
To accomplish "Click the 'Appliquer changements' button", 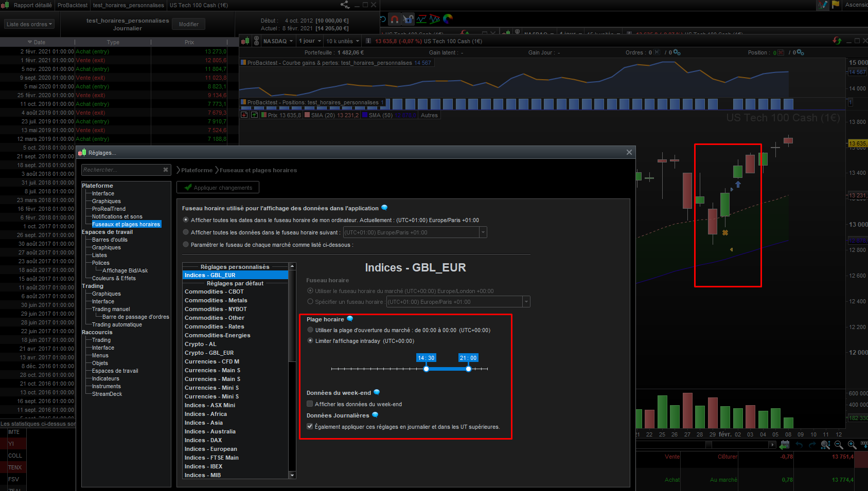I will tap(218, 188).
